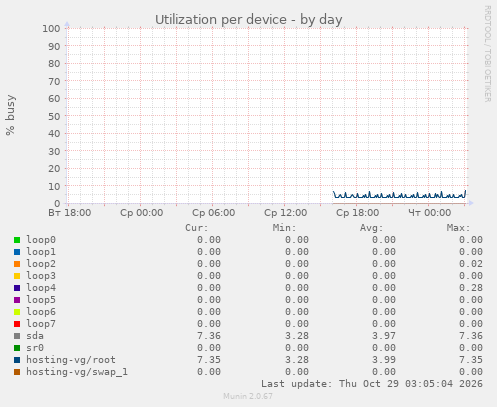Screen dimensions: 497x407
Task: Click hosting-vg/root current value 7.35
Action: point(209,360)
